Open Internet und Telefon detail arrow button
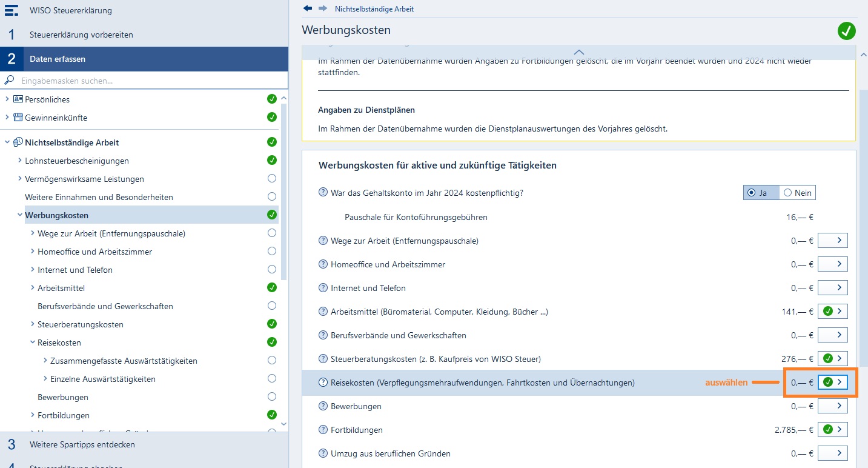This screenshot has height=468, width=868. coord(832,288)
